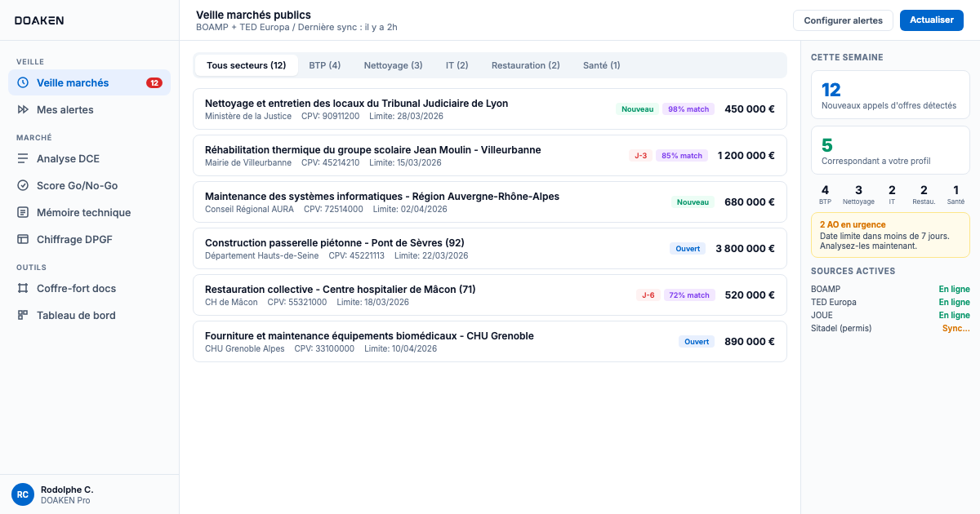Open Configurer alertes
Viewport: 980px width, 514px height.
tap(843, 20)
